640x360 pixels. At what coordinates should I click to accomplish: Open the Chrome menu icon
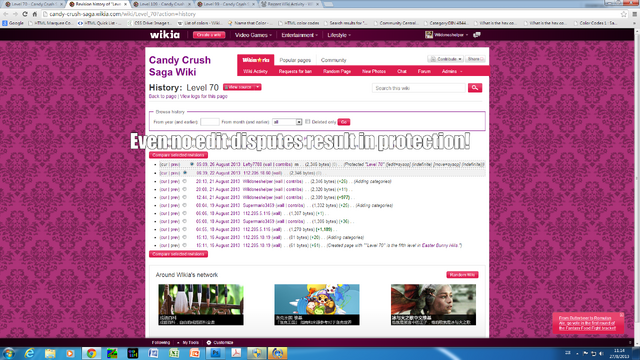point(635,14)
